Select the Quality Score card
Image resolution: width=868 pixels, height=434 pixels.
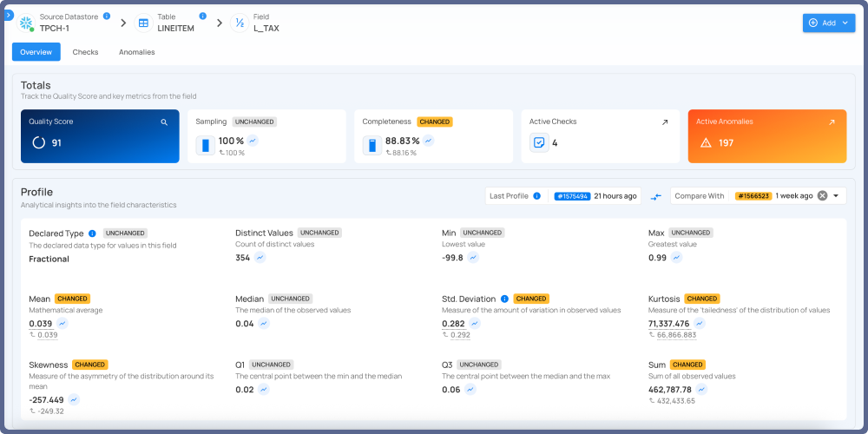tap(100, 136)
